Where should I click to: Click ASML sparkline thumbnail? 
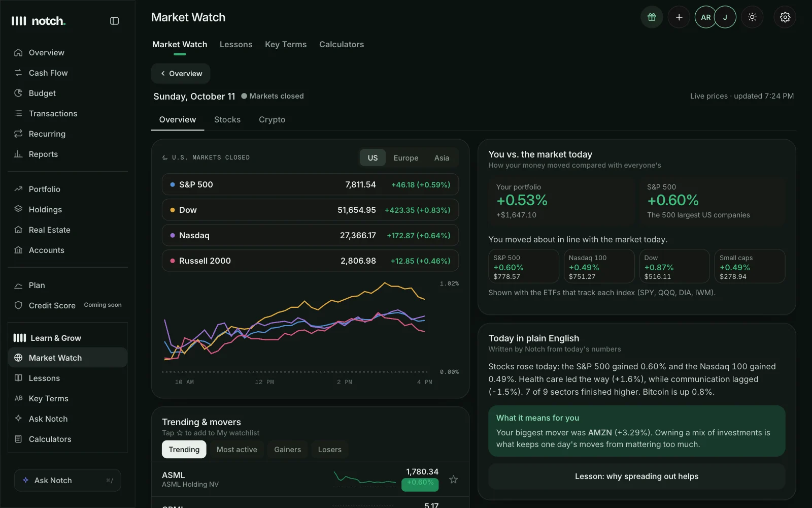tap(364, 479)
